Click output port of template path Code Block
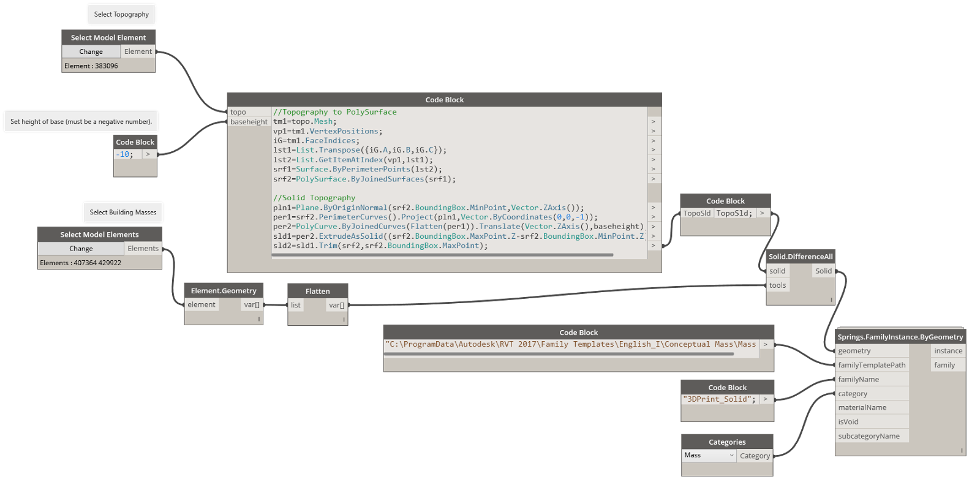This screenshot has height=482, width=980. pos(766,344)
